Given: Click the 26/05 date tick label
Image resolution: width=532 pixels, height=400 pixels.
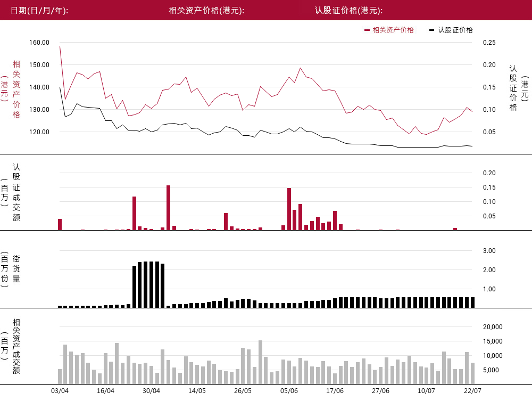Looking at the screenshot, I should [x=243, y=391].
